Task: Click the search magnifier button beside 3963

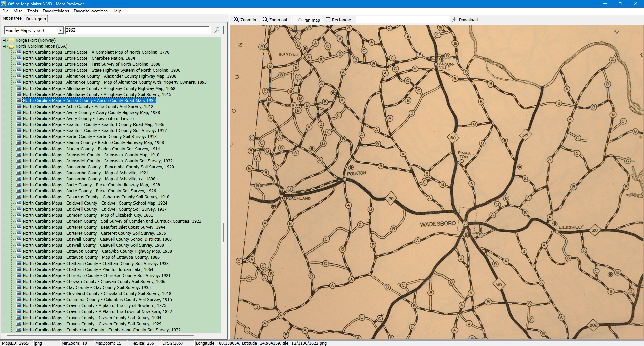Action: pos(217,30)
